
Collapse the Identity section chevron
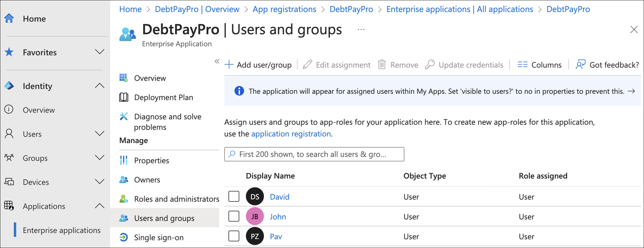click(100, 86)
